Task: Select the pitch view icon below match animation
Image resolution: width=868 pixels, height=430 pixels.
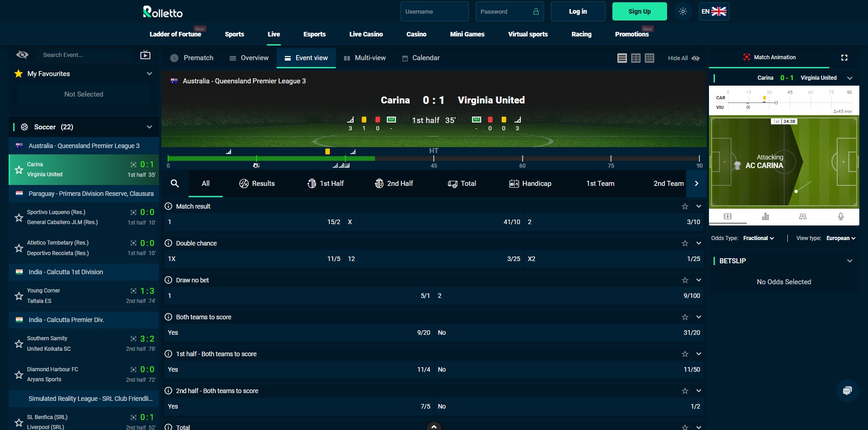Action: 729,217
